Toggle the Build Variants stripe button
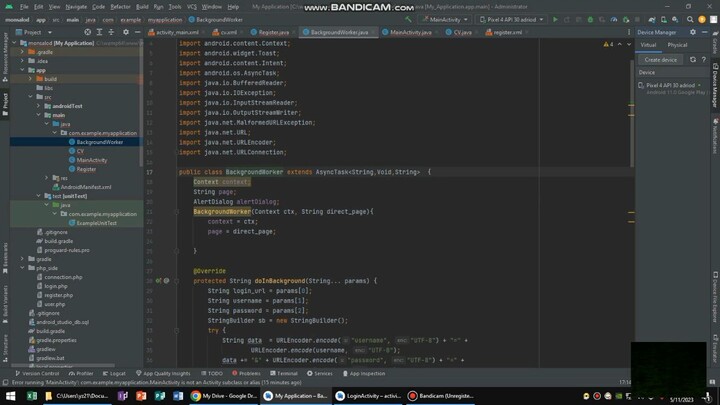This screenshot has height=405, width=720. [x=5, y=304]
